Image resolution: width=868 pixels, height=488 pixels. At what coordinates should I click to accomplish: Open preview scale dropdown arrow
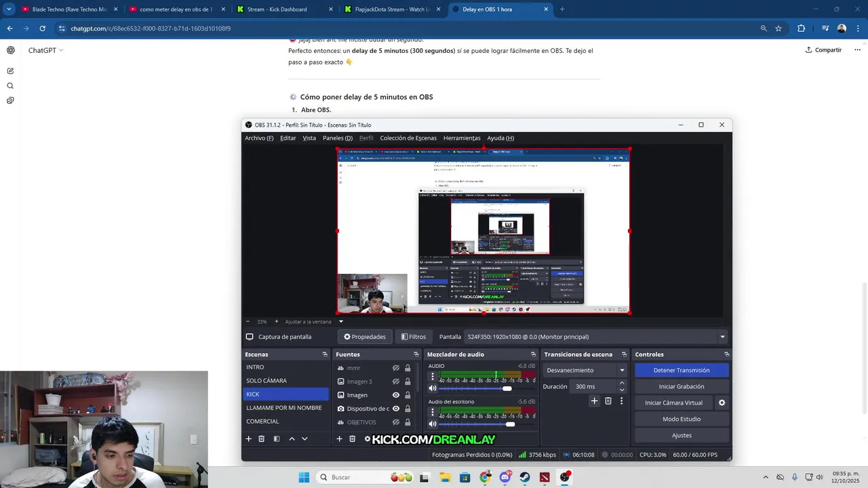(341, 321)
